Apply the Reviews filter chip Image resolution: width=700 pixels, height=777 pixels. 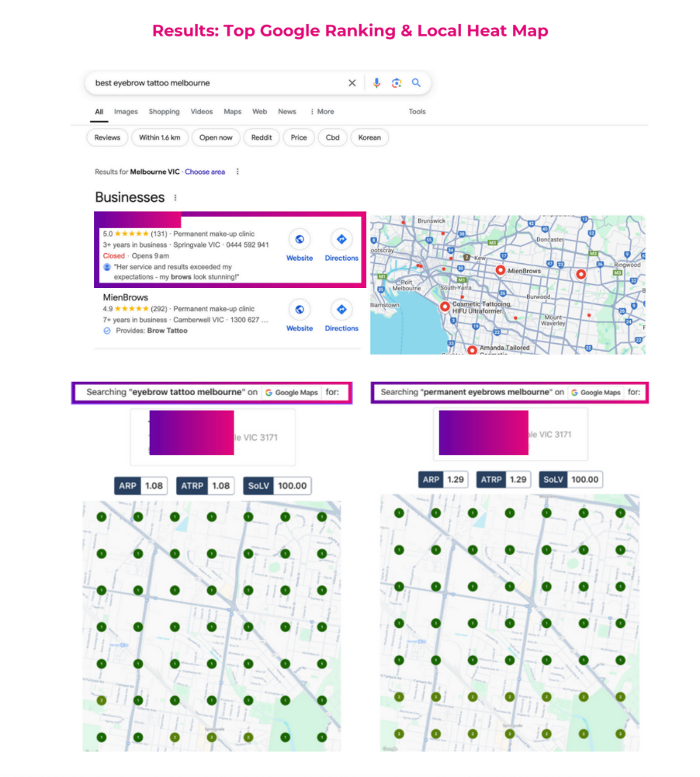107,137
